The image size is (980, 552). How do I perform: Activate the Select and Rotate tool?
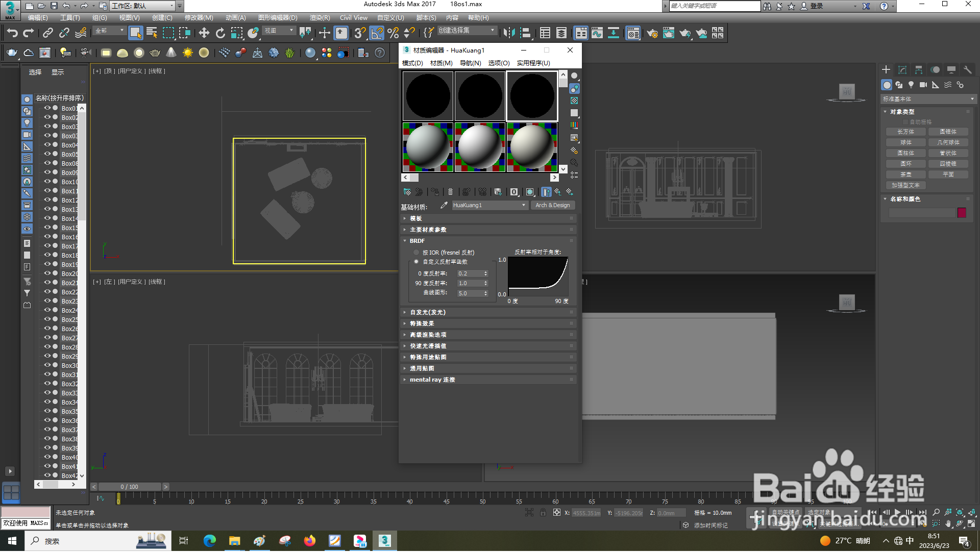coord(220,33)
